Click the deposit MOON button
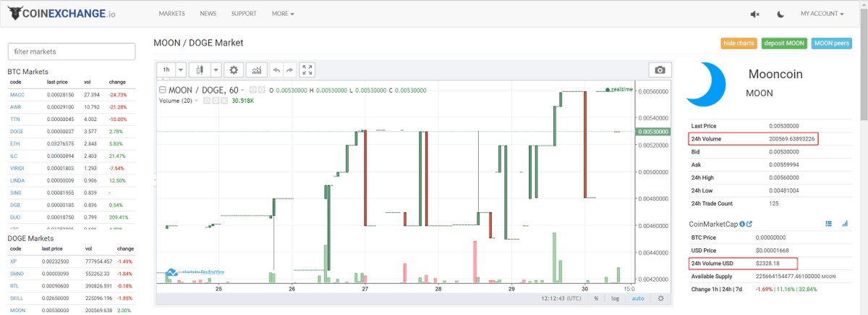The width and height of the screenshot is (868, 315). coord(784,43)
